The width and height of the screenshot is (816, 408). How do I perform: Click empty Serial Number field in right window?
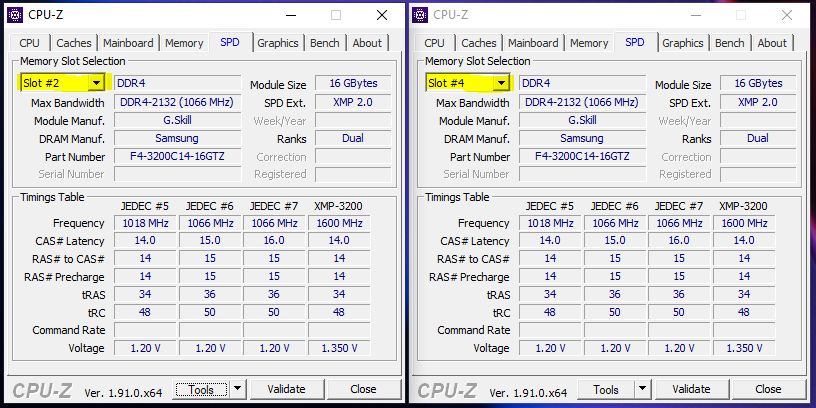[582, 174]
